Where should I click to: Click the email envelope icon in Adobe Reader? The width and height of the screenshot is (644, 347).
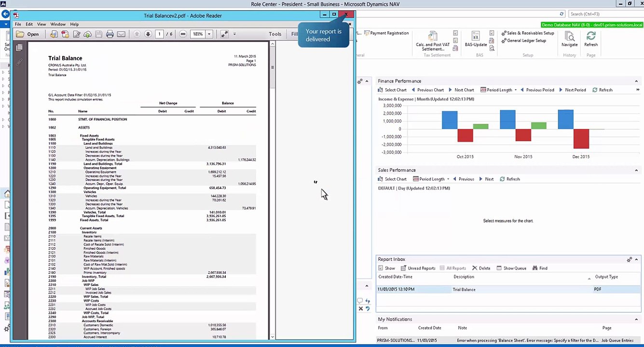(x=121, y=34)
